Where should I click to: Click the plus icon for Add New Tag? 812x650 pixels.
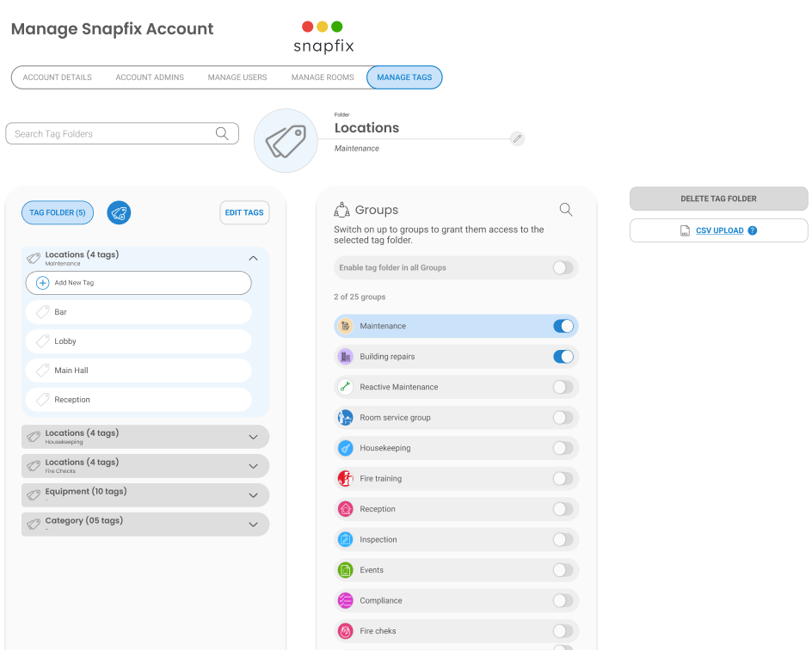(42, 283)
